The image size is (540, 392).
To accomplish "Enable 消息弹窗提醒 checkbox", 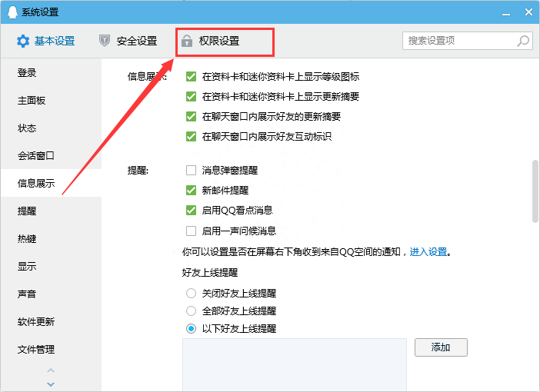I will coord(192,171).
